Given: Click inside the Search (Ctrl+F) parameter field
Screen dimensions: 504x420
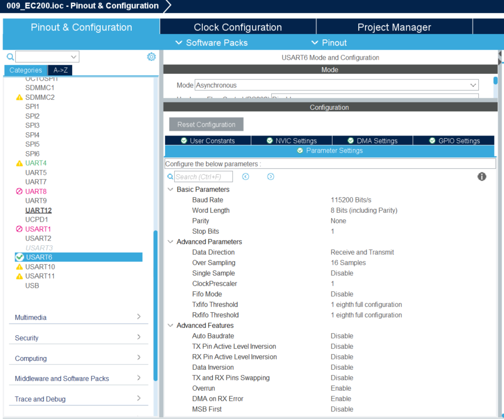Looking at the screenshot, I should (x=204, y=176).
